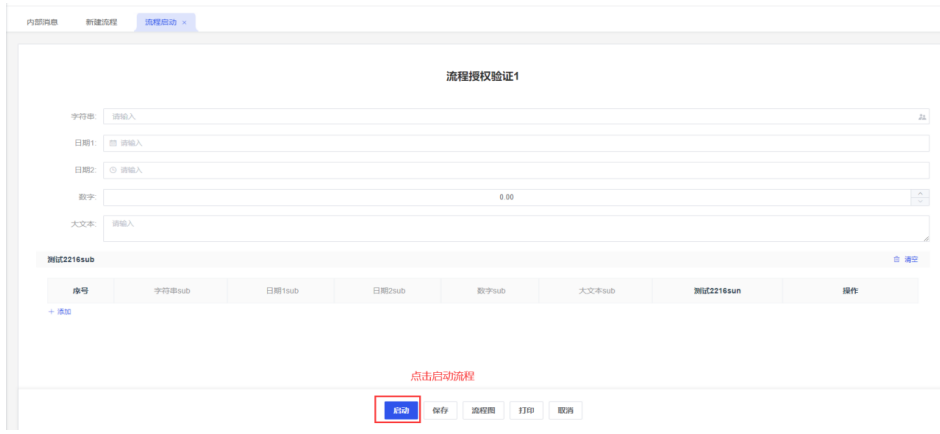Click the 字符串sub column header
Screen dimensions: 940x434
point(170,291)
